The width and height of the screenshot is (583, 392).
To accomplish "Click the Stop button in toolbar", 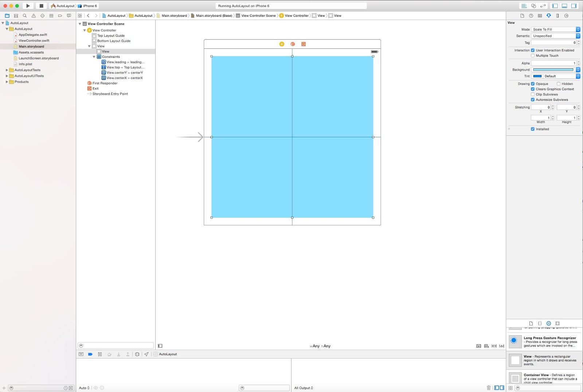I will tap(41, 6).
